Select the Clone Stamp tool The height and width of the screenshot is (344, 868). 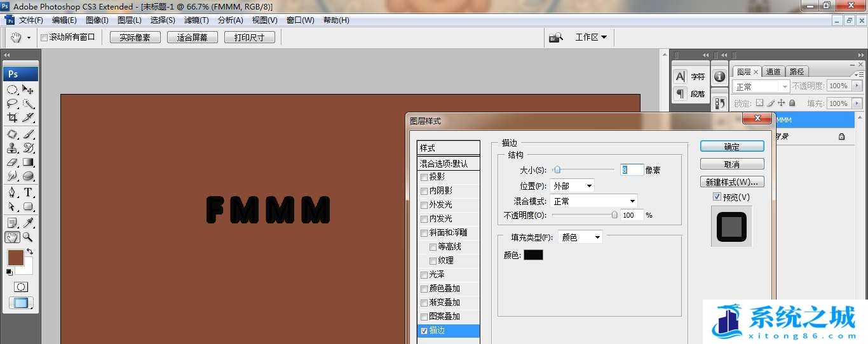tap(12, 148)
